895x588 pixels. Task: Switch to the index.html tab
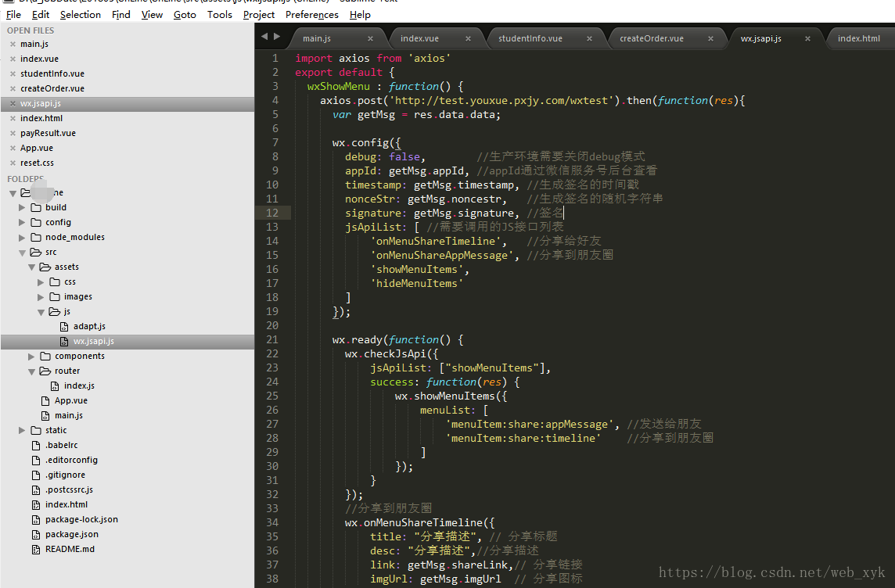point(858,39)
